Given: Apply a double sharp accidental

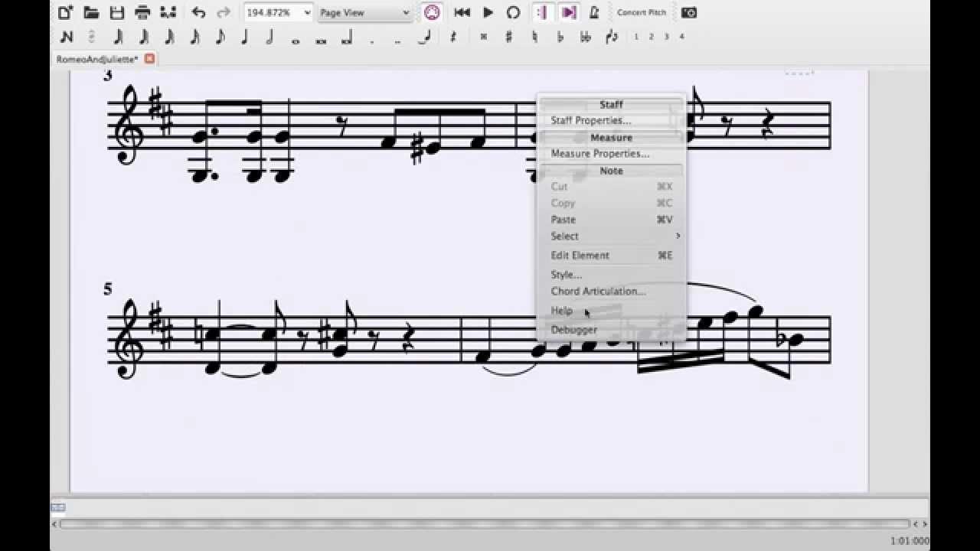Looking at the screenshot, I should click(x=483, y=37).
